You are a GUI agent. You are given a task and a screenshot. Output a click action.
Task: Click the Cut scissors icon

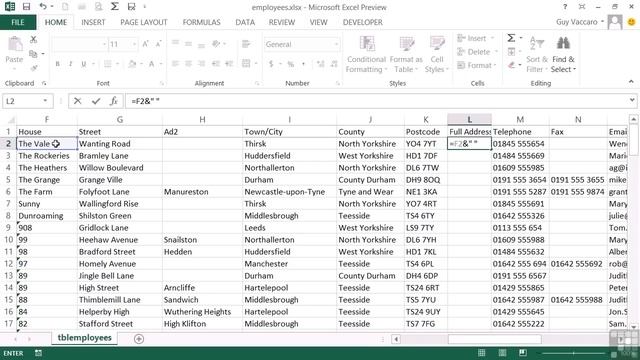[x=33, y=39]
